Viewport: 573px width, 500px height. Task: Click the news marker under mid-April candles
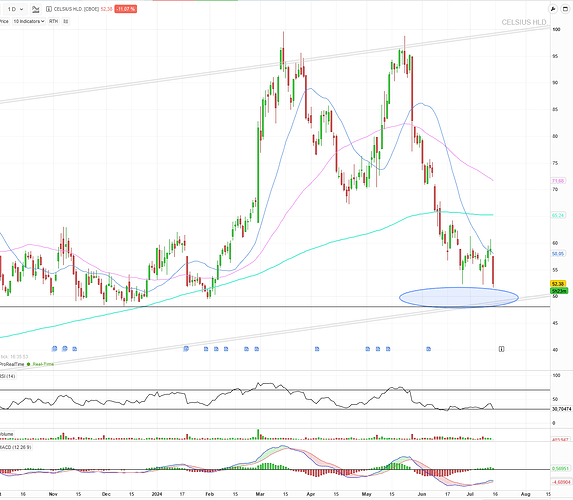pyautogui.click(x=317, y=349)
